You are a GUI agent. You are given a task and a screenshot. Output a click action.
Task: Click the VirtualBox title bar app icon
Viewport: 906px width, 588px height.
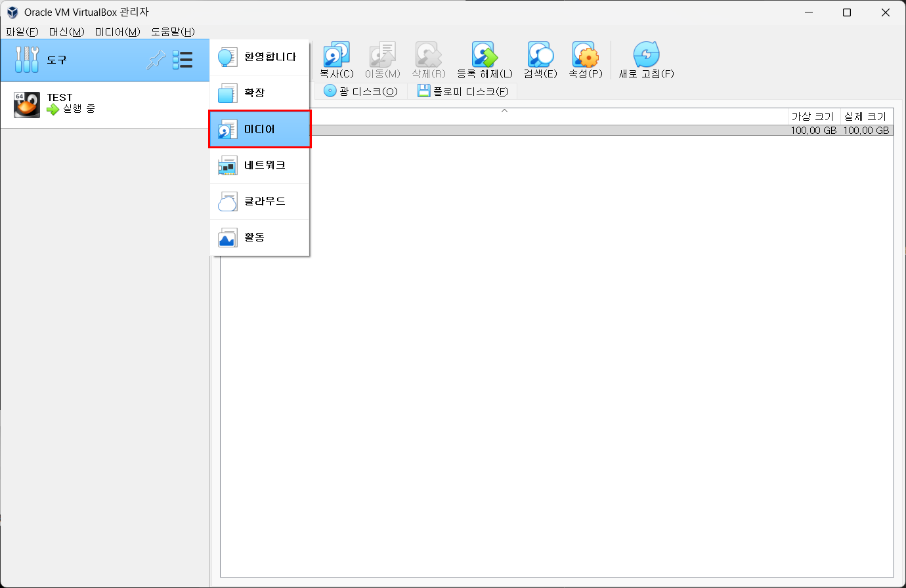point(12,12)
